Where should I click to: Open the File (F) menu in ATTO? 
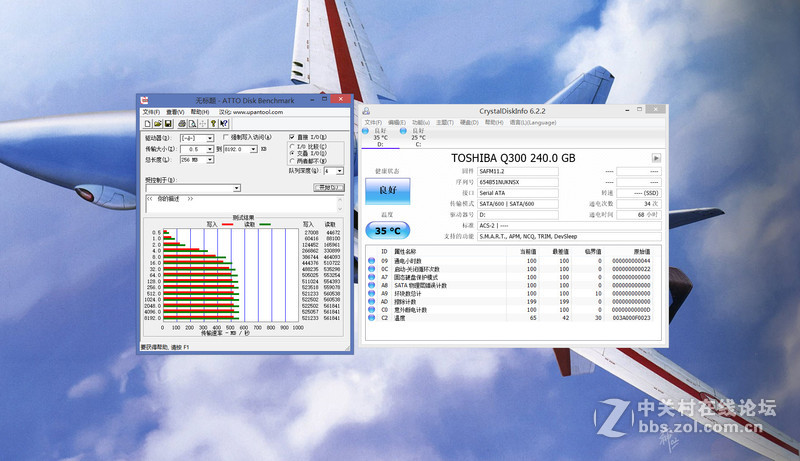click(x=152, y=112)
